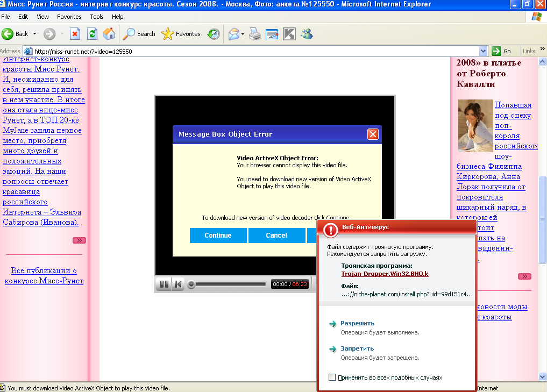
Task: Open the Favorites menu
Action: 69,17
